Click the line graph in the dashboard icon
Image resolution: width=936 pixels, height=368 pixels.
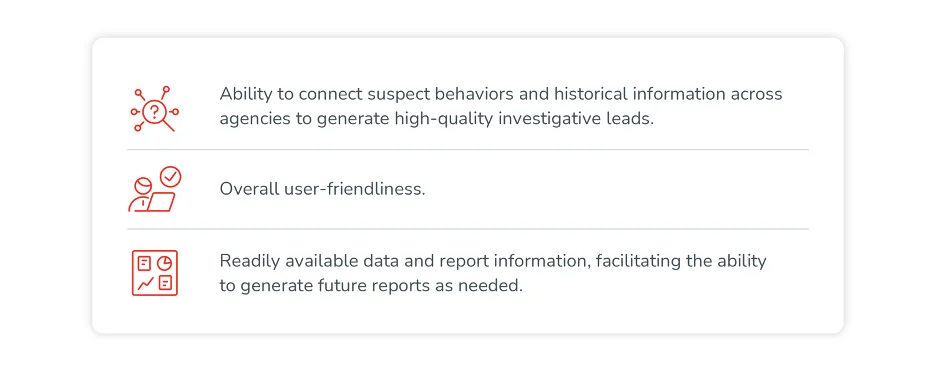pyautogui.click(x=145, y=283)
